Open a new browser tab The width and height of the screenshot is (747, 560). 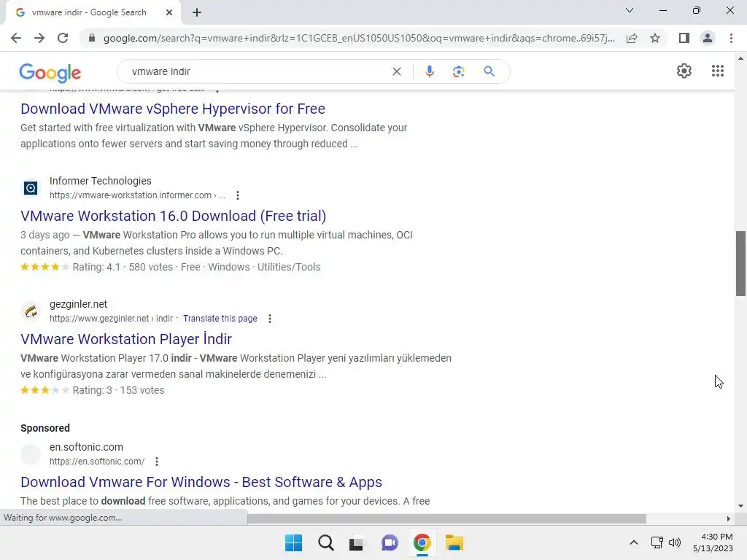(197, 12)
